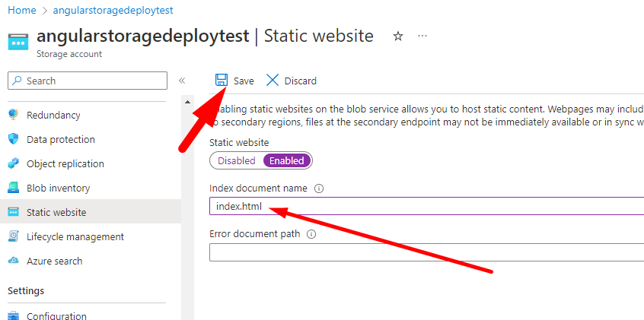Screen dimensions: 644x320
Task: Open the more options ellipsis in title
Action: 422,36
